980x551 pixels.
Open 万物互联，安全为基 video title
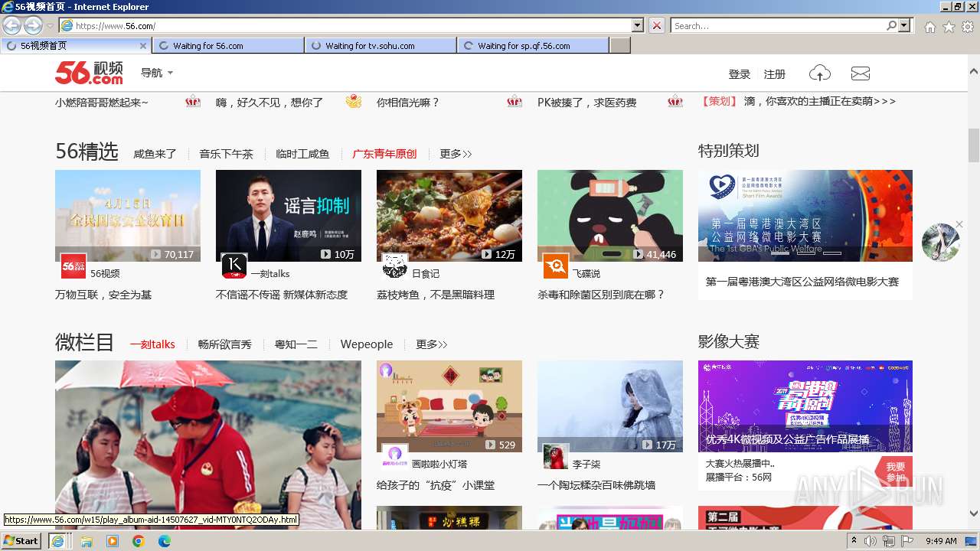click(x=103, y=295)
